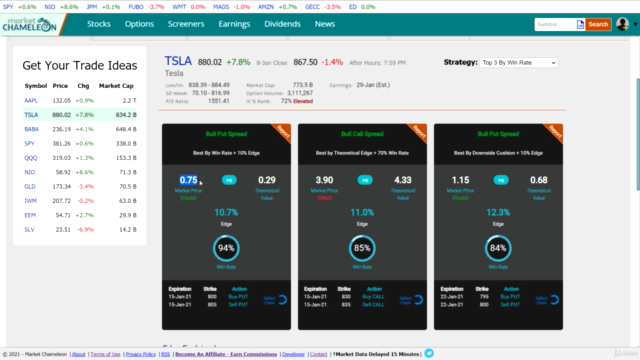640x360 pixels.
Task: Open the Privacy Policy footer link
Action: (141, 354)
